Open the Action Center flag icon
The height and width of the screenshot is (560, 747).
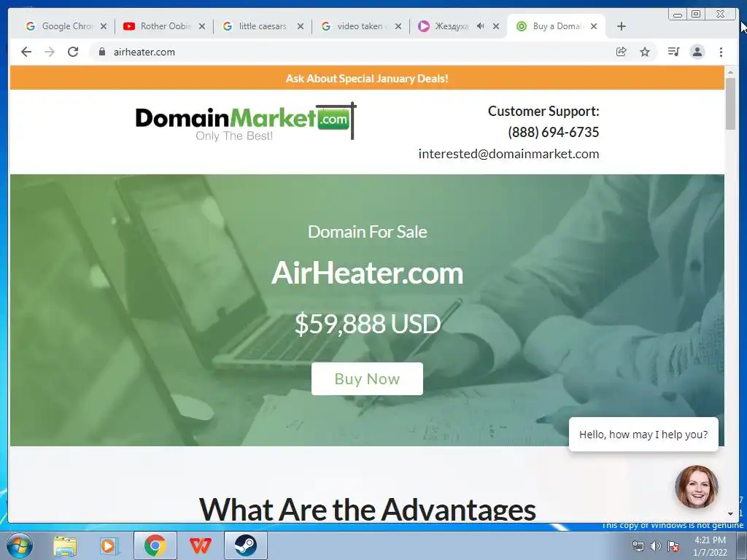[673, 546]
